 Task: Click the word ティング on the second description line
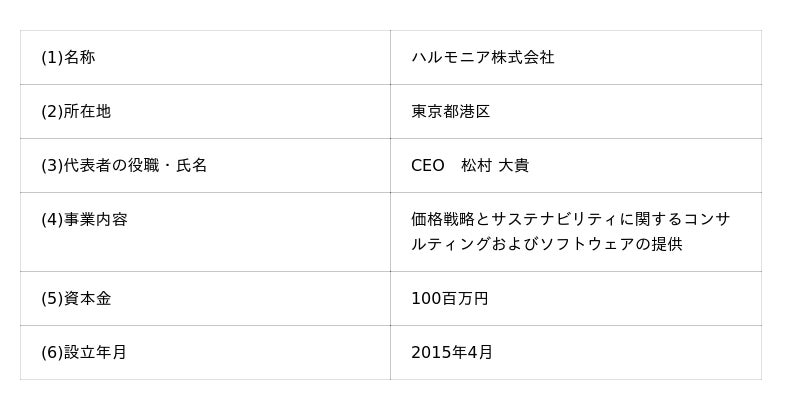tap(458, 244)
